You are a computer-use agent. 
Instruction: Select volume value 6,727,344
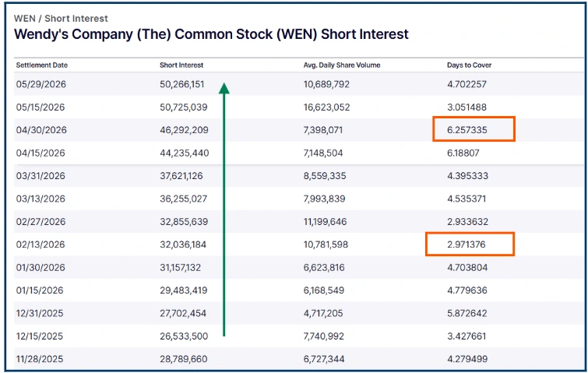324,359
